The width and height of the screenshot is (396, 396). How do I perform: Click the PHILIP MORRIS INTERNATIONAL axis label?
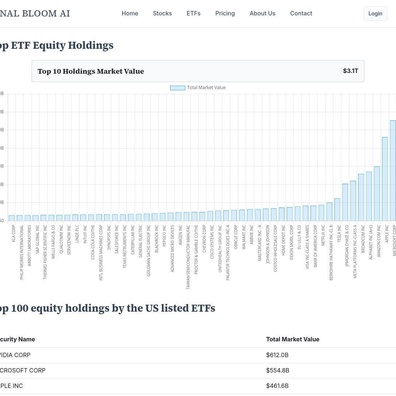coord(22,252)
